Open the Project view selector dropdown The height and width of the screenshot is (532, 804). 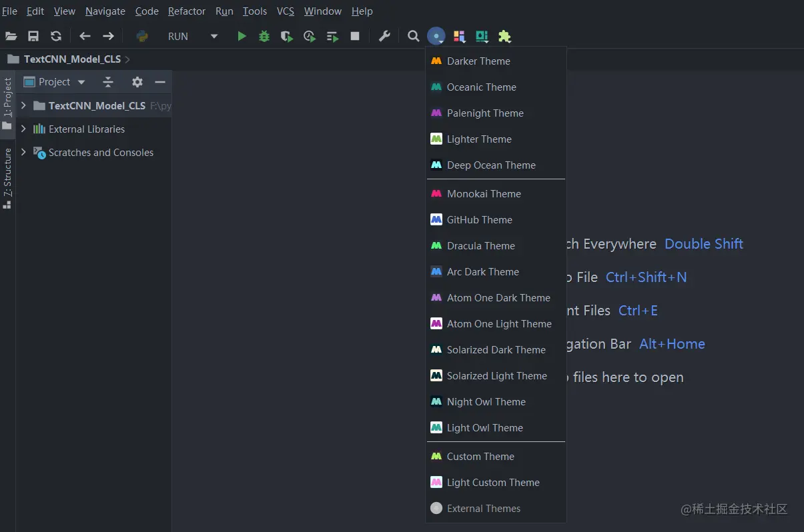[x=55, y=82]
